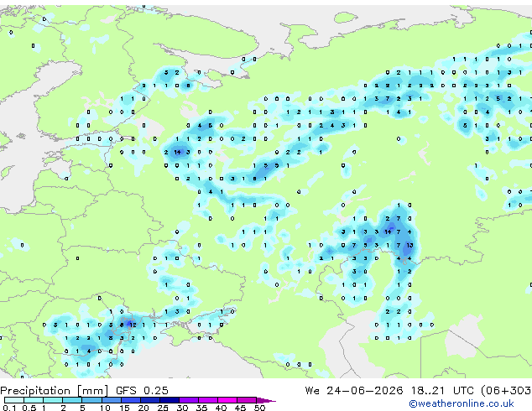Click the "13" precipitation value on the map
This screenshot has height=411, width=532.
tap(409, 245)
